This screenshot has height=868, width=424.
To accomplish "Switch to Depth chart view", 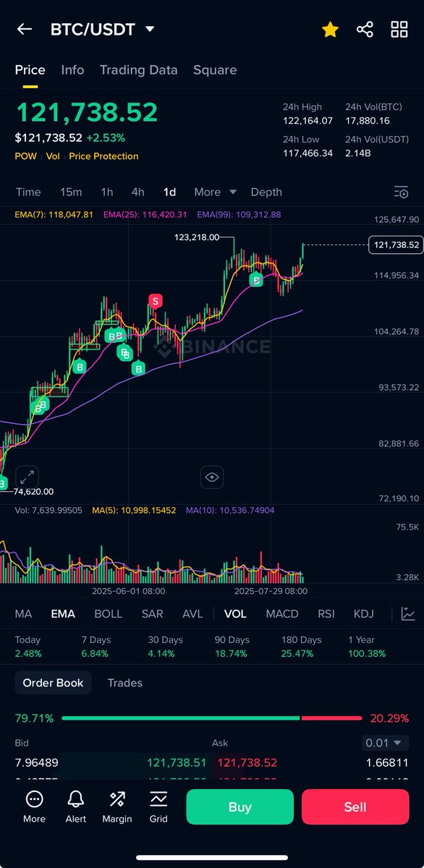I will click(x=266, y=192).
